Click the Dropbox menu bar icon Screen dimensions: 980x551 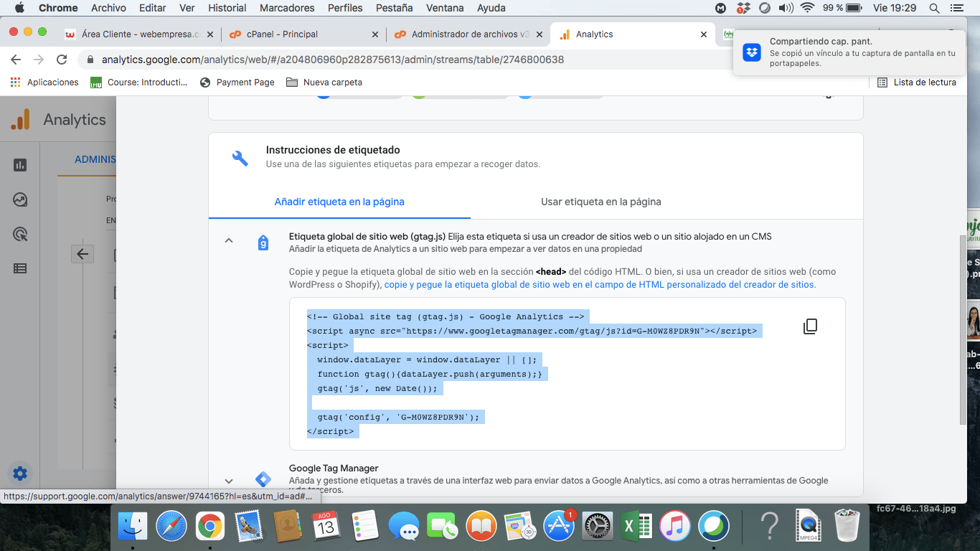coord(743,8)
